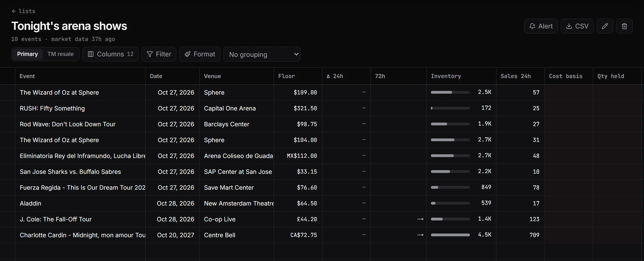Viewport: 644px width, 261px height.
Task: Open San Jose Sharks vs. Buffalo Sabres
Action: pyautogui.click(x=70, y=172)
